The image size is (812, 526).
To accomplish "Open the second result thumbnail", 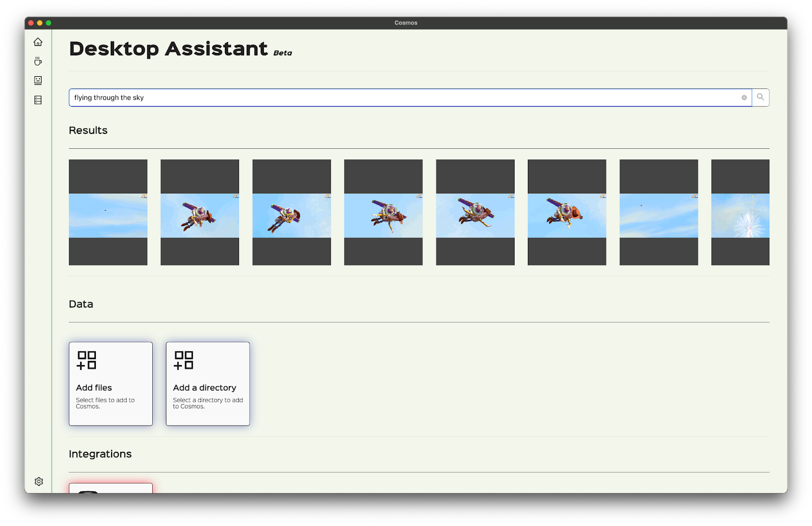I will (x=200, y=212).
